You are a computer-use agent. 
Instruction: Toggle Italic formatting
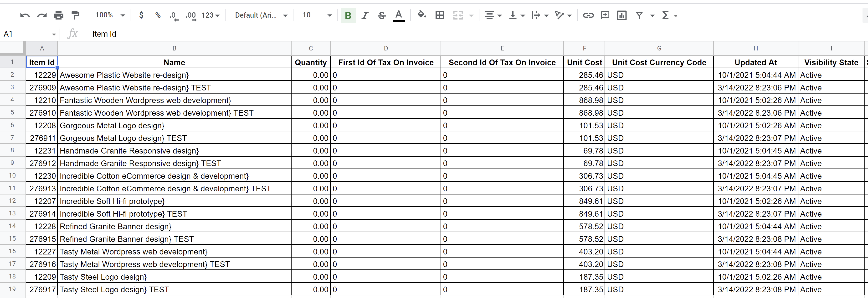tap(365, 15)
